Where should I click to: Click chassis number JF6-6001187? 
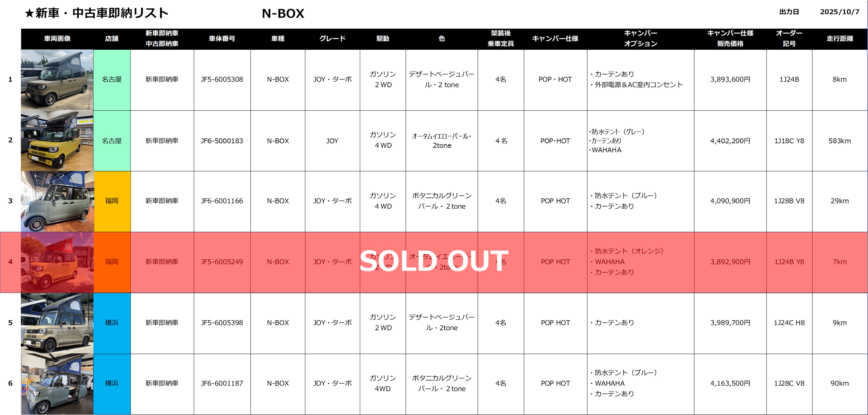coord(222,383)
